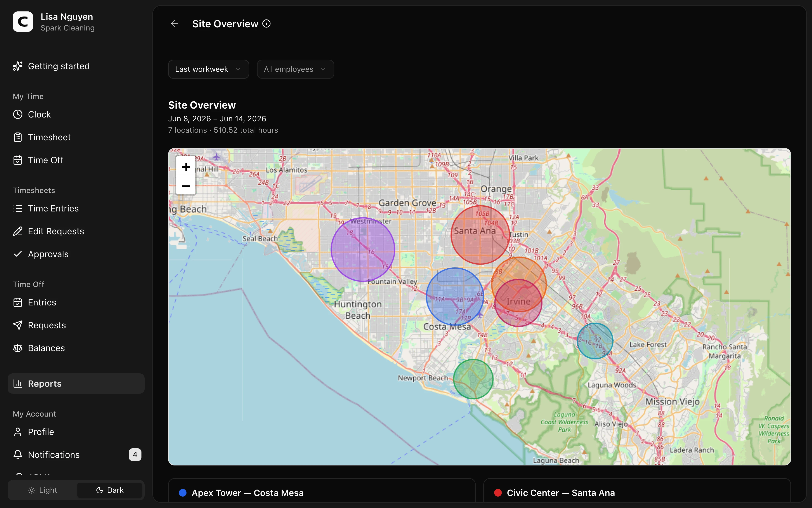Screen dimensions: 812x508
Task: Click the Entries calendar icon under Time Off
Action: 18,302
